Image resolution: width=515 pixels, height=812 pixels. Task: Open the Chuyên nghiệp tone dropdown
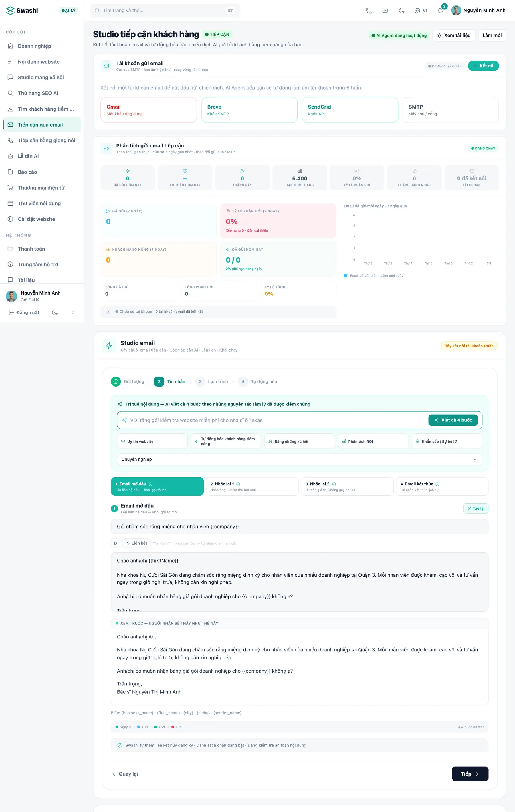[x=300, y=459]
